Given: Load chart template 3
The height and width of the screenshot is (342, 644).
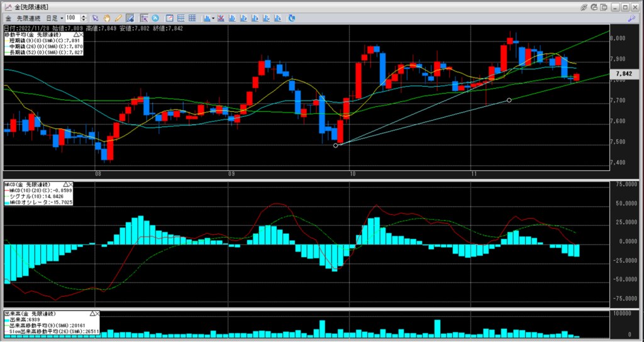Looking at the screenshot, I should (255, 18).
